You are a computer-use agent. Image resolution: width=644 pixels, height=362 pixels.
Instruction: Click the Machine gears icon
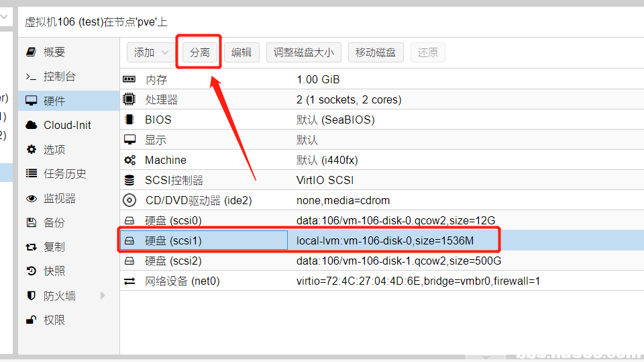pyautogui.click(x=129, y=160)
